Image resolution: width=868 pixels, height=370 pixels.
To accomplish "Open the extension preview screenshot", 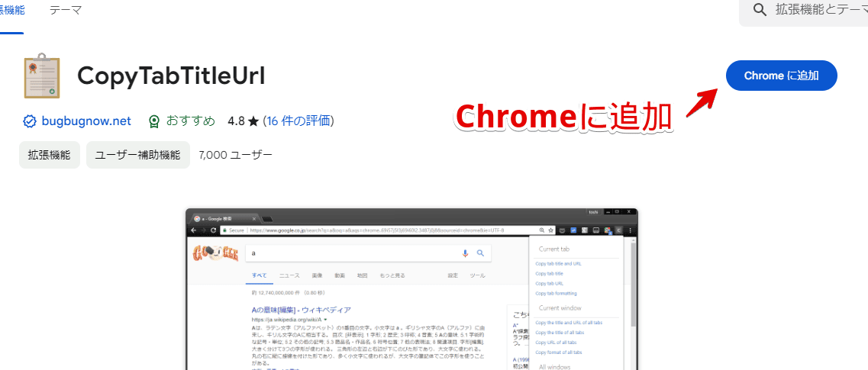I will [411, 288].
